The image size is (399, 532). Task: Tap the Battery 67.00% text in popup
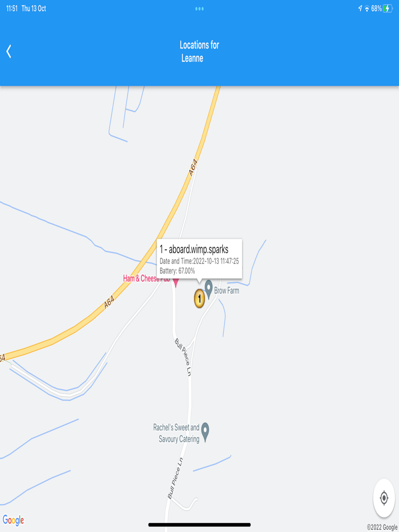pyautogui.click(x=177, y=271)
